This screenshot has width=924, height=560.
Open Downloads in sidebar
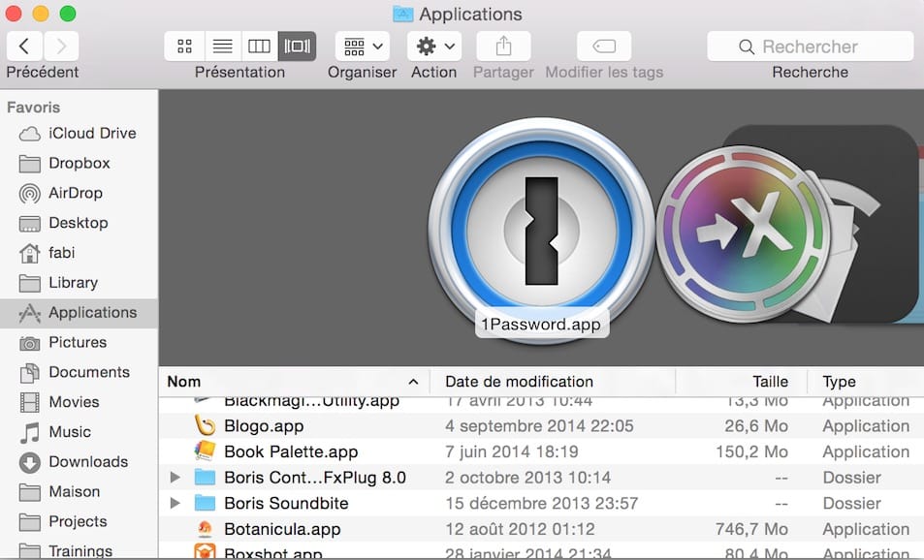[79, 462]
